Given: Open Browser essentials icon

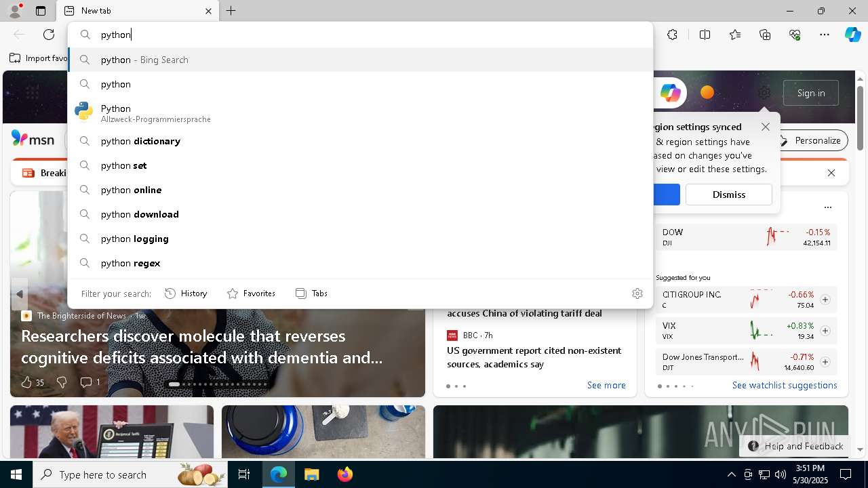Looking at the screenshot, I should (795, 35).
